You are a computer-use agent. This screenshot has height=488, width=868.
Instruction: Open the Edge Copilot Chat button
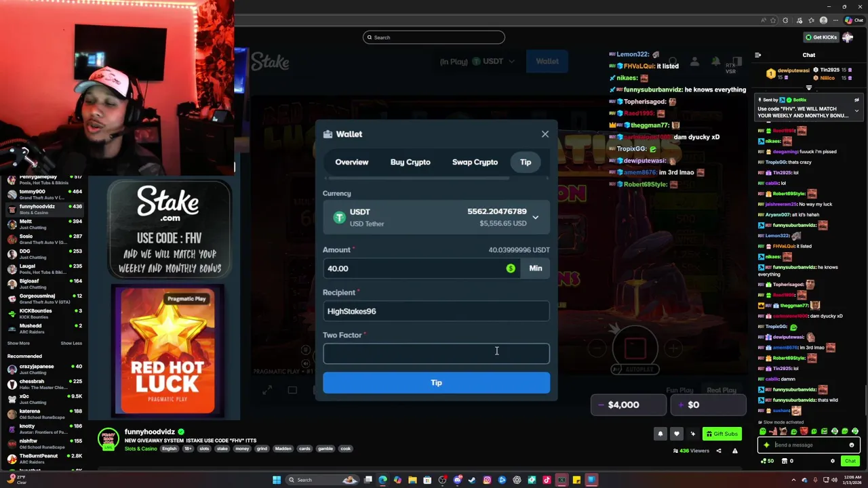point(854,20)
